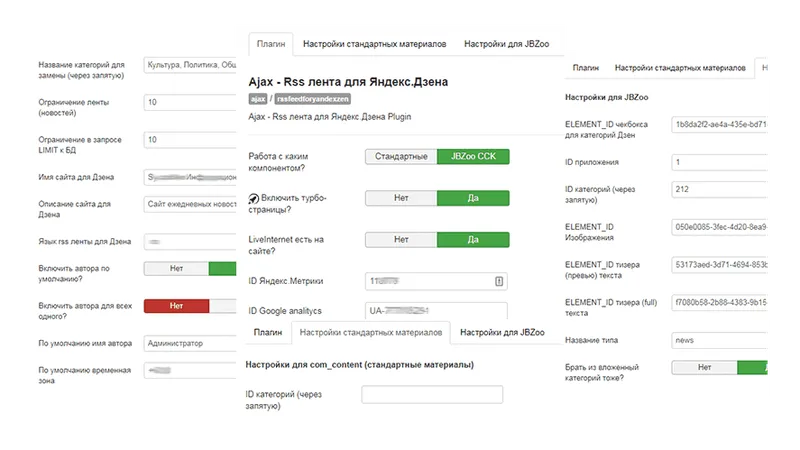The image size is (800, 450).
Task: Choose Нет for default author inclusion
Action: click(177, 268)
